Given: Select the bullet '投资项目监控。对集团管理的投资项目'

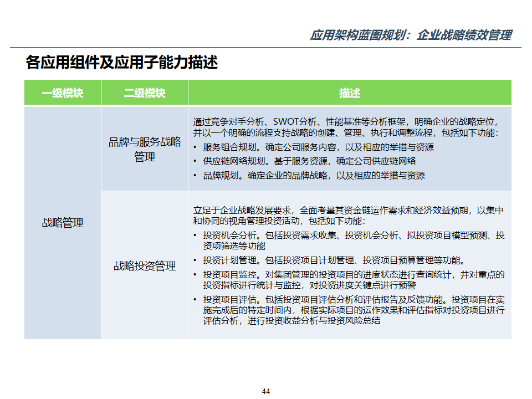Looking at the screenshot, I should point(349,279).
